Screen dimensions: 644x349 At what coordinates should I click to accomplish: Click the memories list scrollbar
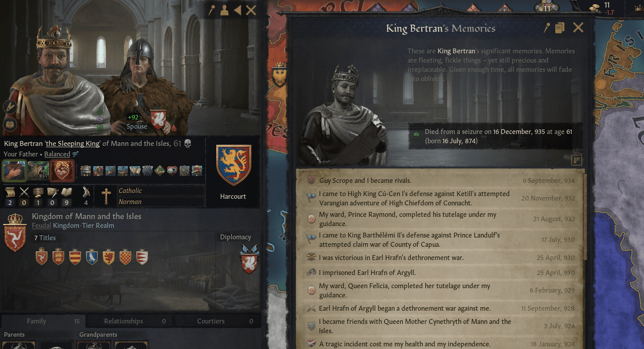click(x=586, y=216)
